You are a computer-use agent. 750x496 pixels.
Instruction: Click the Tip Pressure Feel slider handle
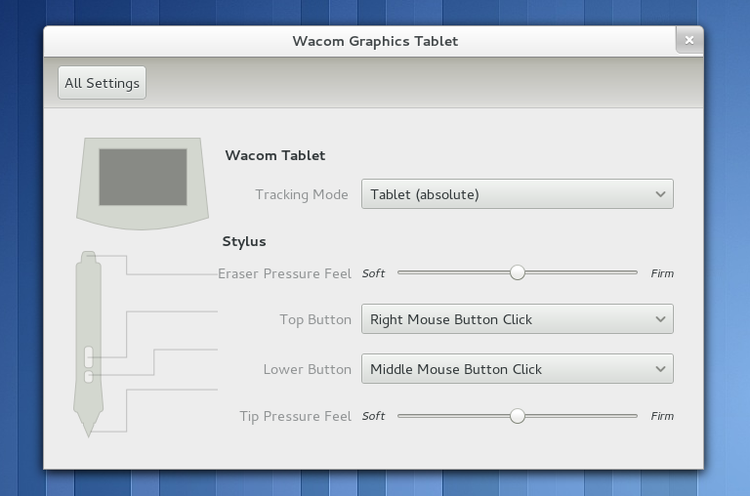click(517, 416)
